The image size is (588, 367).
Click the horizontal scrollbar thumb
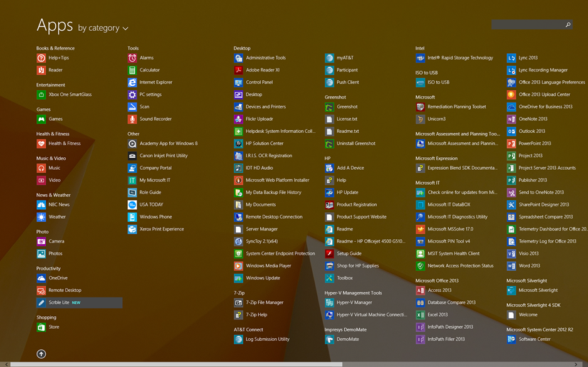tap(176, 364)
